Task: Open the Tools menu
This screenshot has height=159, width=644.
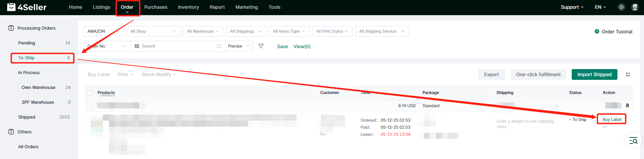Action: (274, 7)
